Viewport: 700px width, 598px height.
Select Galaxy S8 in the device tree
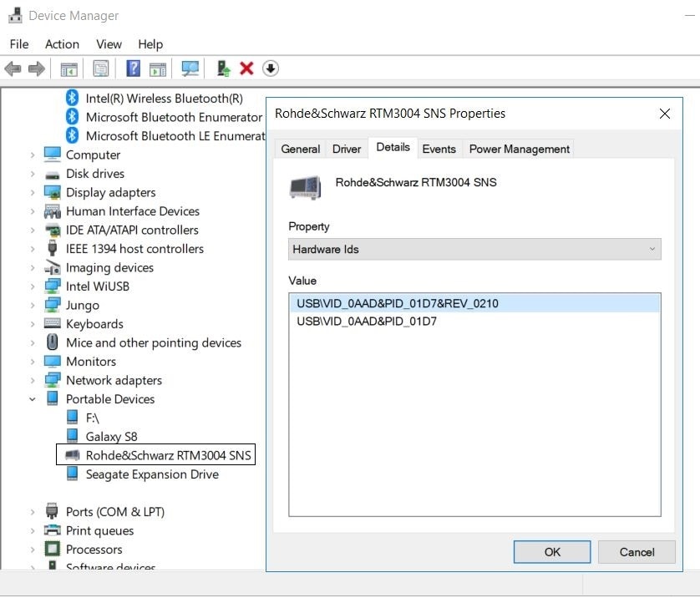pyautogui.click(x=111, y=437)
